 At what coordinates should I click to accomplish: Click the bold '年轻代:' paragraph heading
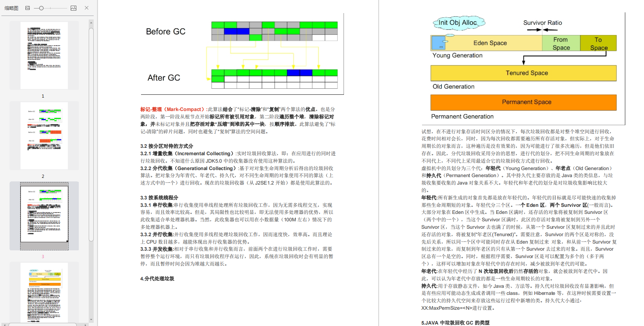click(429, 198)
